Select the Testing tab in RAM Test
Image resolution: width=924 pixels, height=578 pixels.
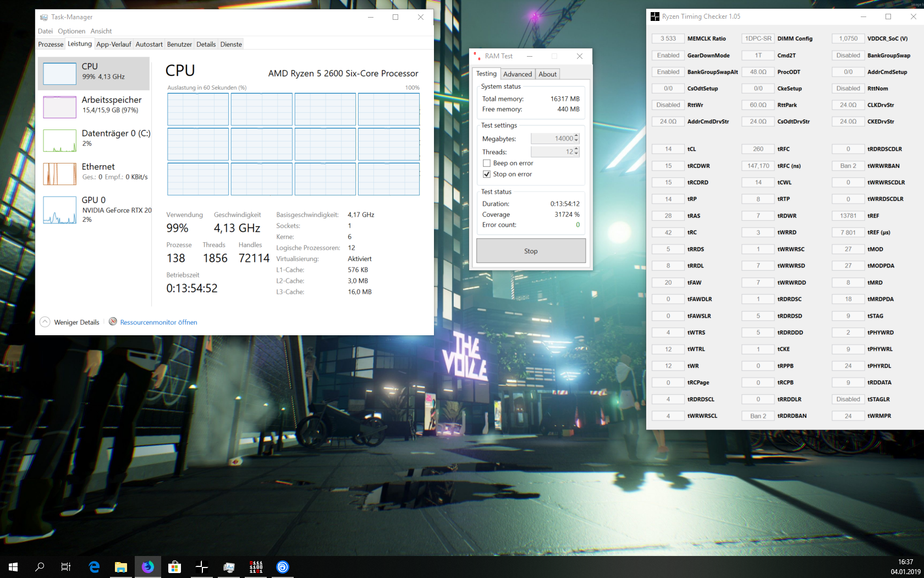tap(486, 74)
